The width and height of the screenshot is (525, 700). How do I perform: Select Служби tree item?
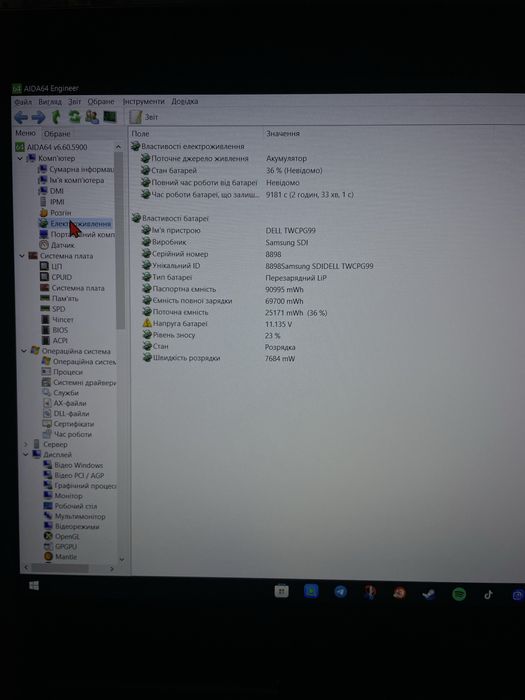[61, 393]
